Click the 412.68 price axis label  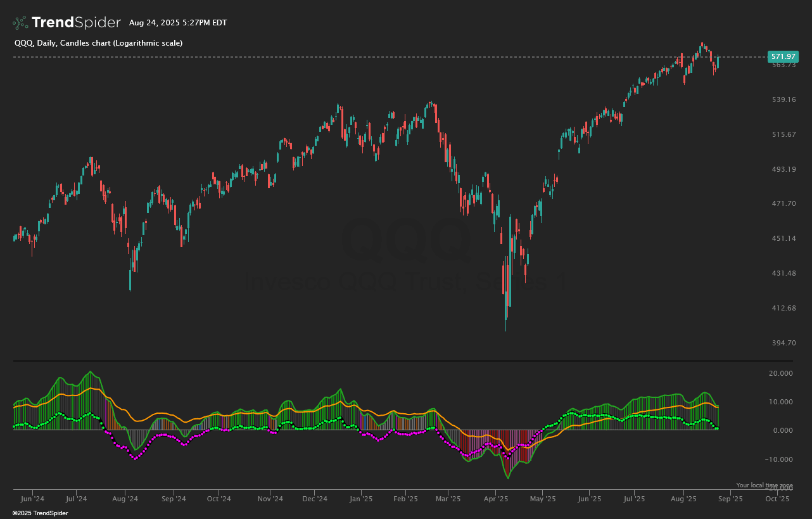coord(783,308)
